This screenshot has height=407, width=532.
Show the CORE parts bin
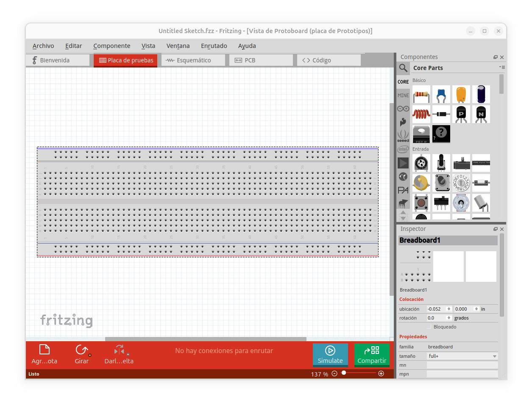tap(403, 81)
